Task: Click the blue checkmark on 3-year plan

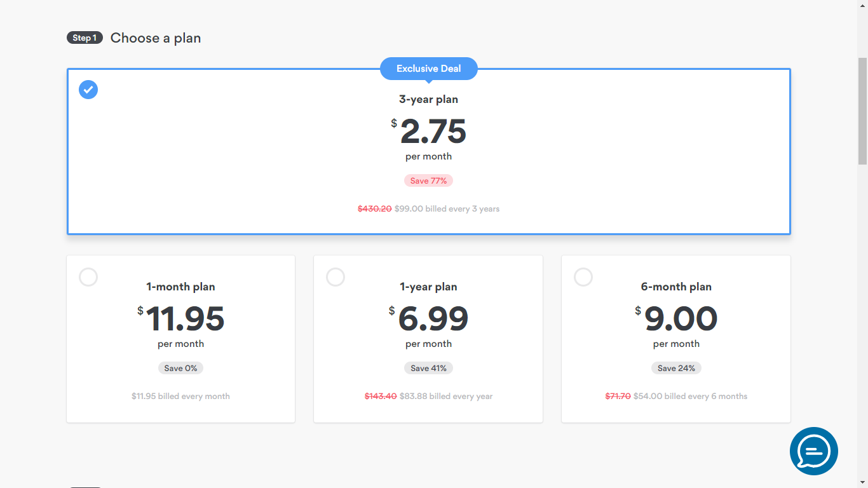Action: [88, 90]
